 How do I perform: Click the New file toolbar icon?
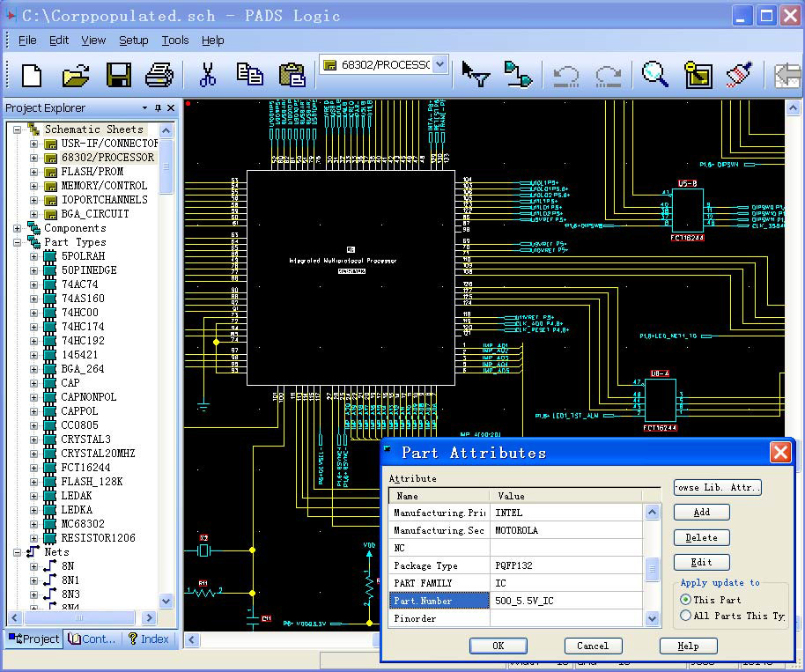[32, 75]
